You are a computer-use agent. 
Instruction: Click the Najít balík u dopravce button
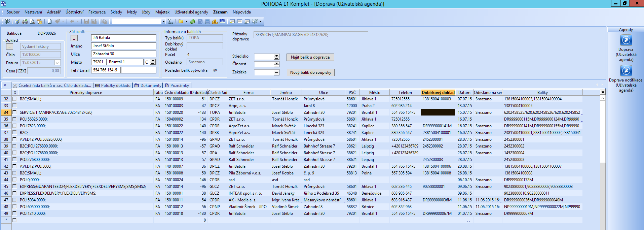[x=310, y=57]
